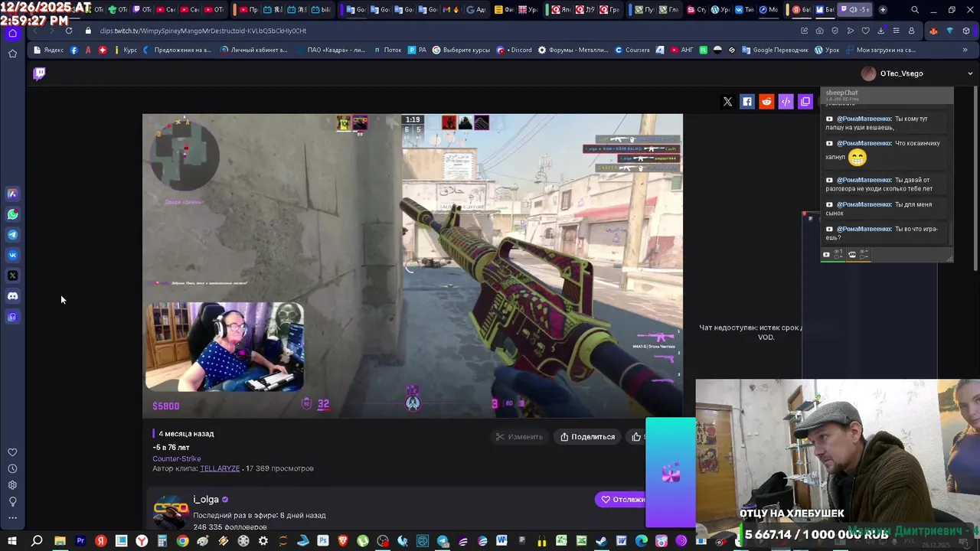980x551 pixels.
Task: Click the clip video player
Action: point(412,266)
